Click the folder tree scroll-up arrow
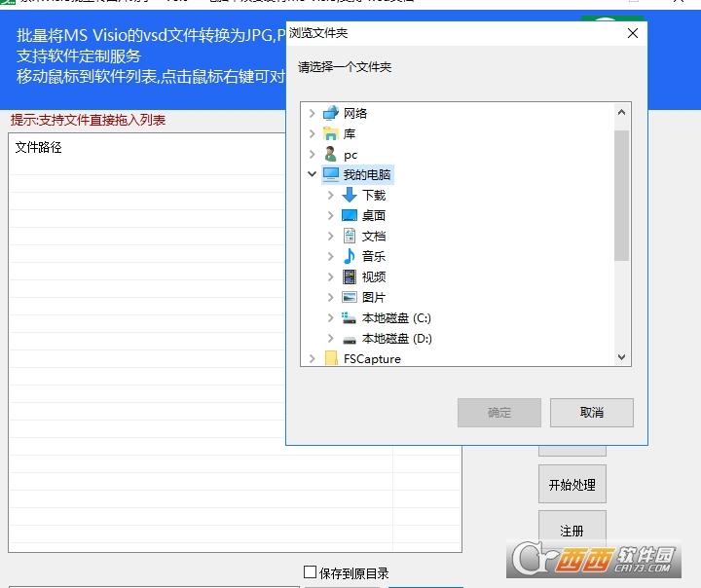Screen dimensions: 701x588 click(621, 112)
